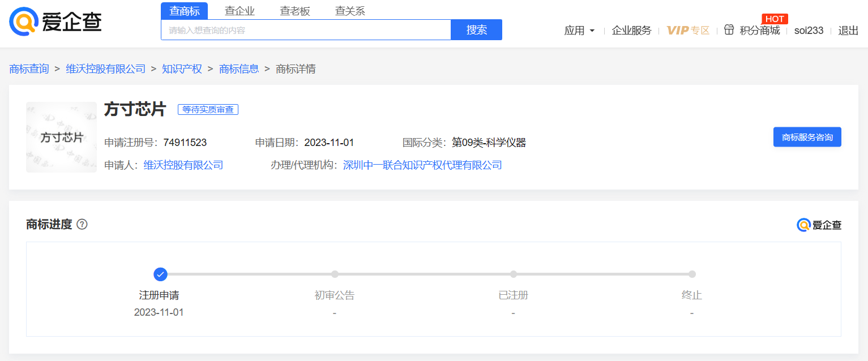Click the HOT badge above 积分商城
Viewport: 868px width, 361px height.
coord(775,19)
